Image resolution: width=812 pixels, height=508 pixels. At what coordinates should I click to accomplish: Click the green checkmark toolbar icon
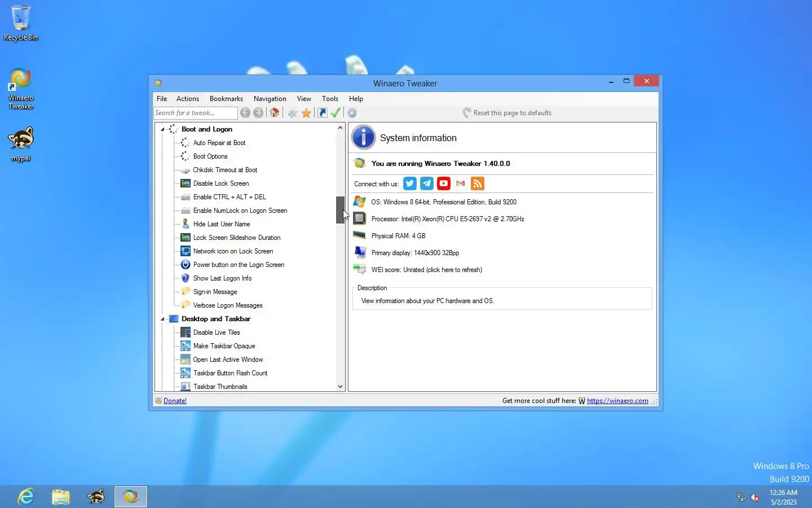pyautogui.click(x=336, y=113)
